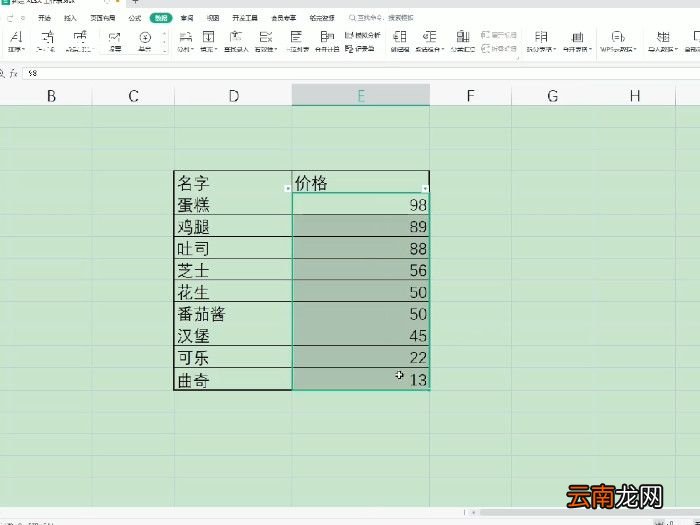Select the cell containing 可乐
This screenshot has height=525, width=700.
pos(233,357)
